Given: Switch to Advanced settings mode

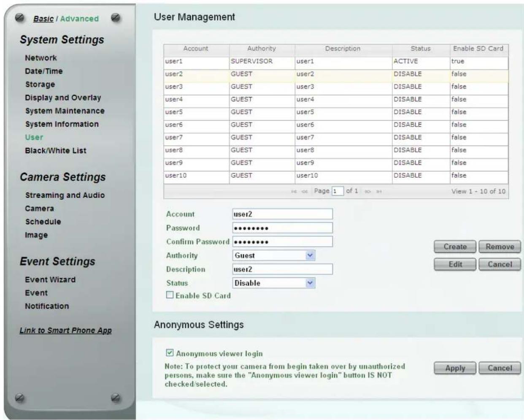Looking at the screenshot, I should [x=79, y=19].
